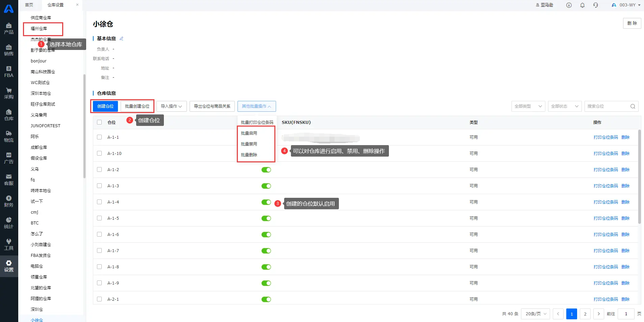Image resolution: width=644 pixels, height=322 pixels.
Task: Toggle the enable switch for A-1-3
Action: [266, 186]
